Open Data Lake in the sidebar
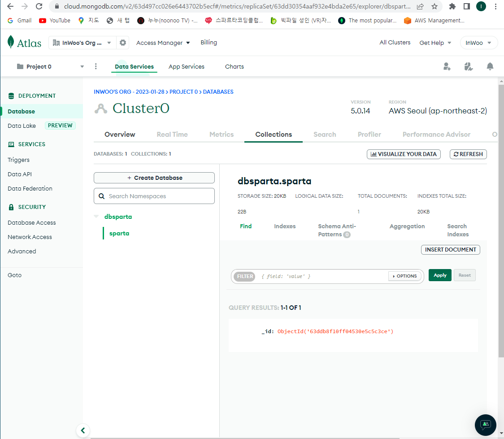 22,126
